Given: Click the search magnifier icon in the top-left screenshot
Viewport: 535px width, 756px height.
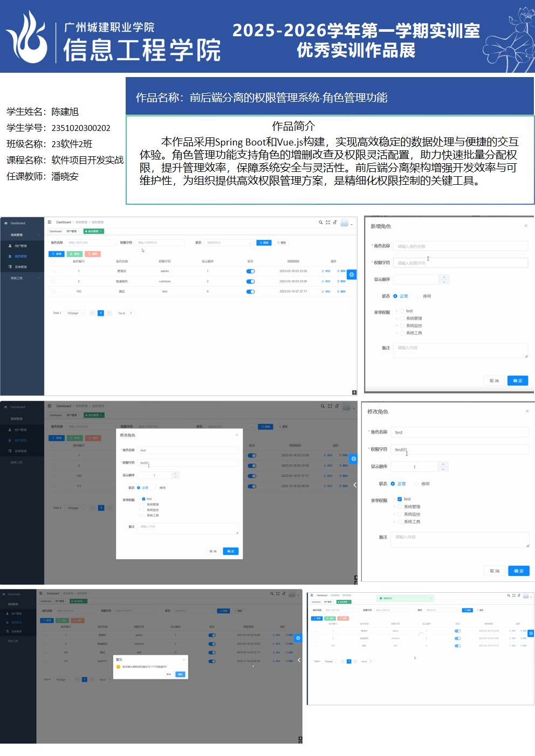Looking at the screenshot, I should point(320,222).
